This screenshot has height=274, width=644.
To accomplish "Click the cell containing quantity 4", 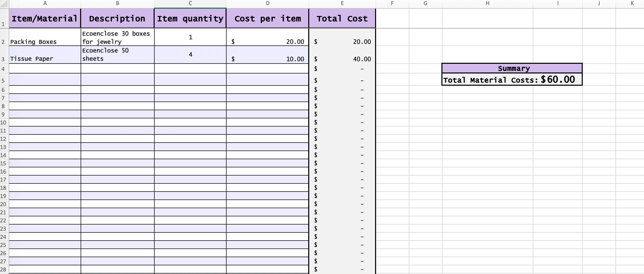I will coord(190,55).
